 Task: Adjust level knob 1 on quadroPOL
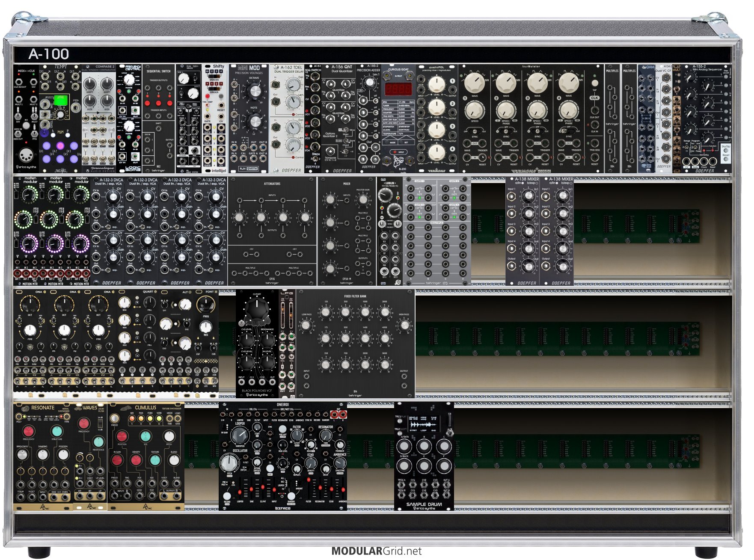point(436,84)
